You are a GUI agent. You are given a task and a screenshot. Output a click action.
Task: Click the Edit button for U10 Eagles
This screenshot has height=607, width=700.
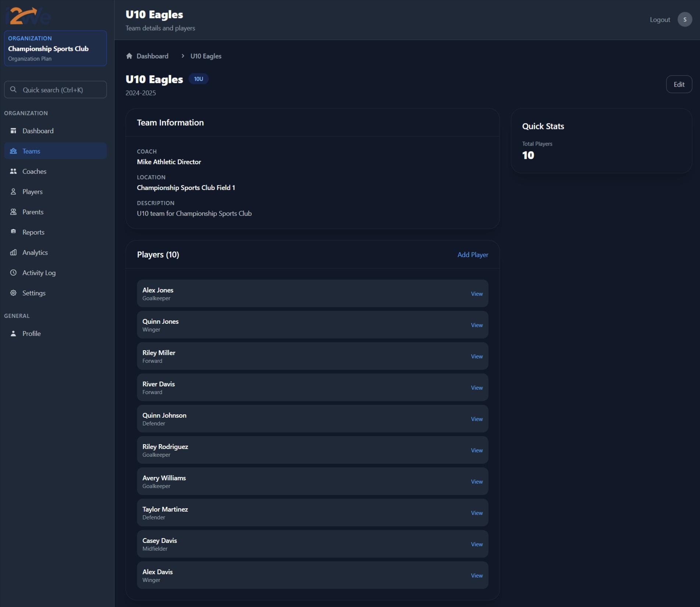679,84
